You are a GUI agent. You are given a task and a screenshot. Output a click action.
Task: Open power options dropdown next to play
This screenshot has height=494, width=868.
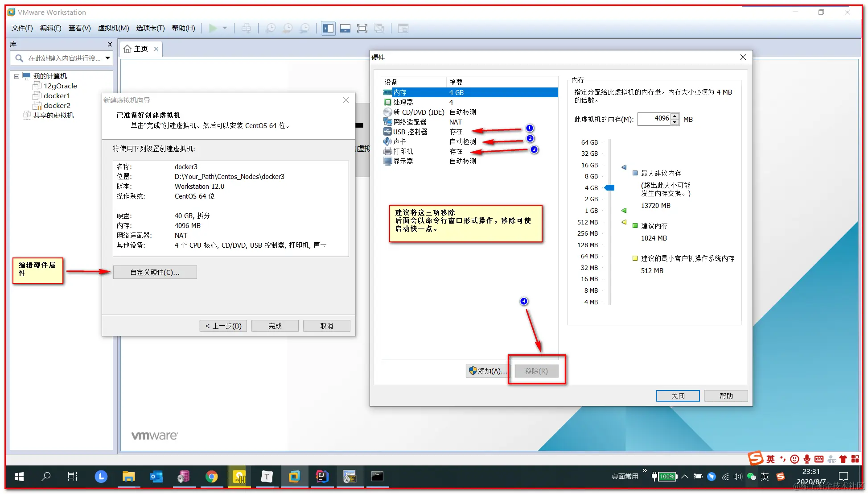225,28
